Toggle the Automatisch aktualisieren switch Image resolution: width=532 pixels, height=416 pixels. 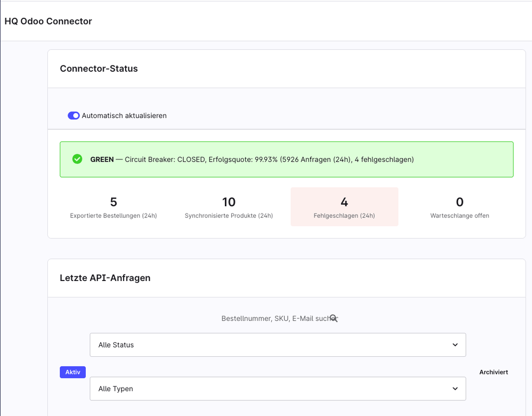click(74, 116)
